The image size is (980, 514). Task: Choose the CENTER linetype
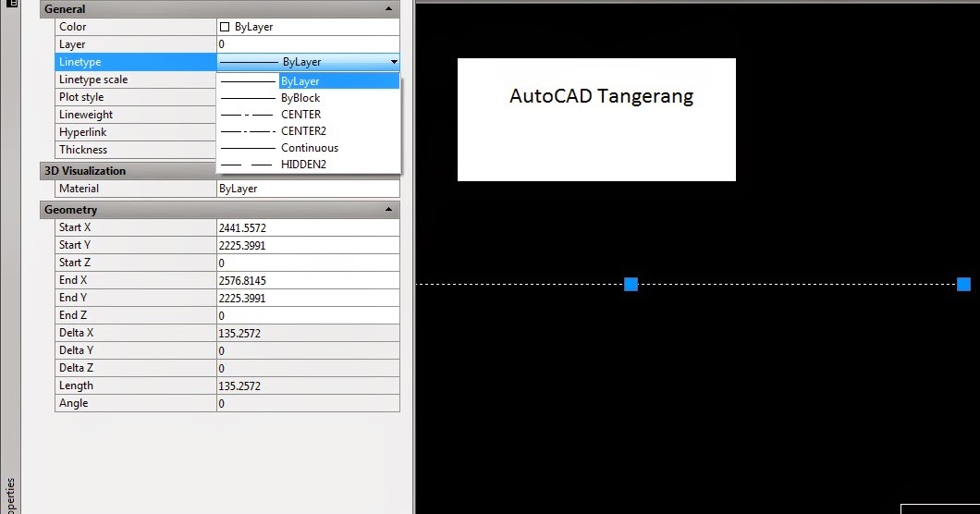coord(308,115)
